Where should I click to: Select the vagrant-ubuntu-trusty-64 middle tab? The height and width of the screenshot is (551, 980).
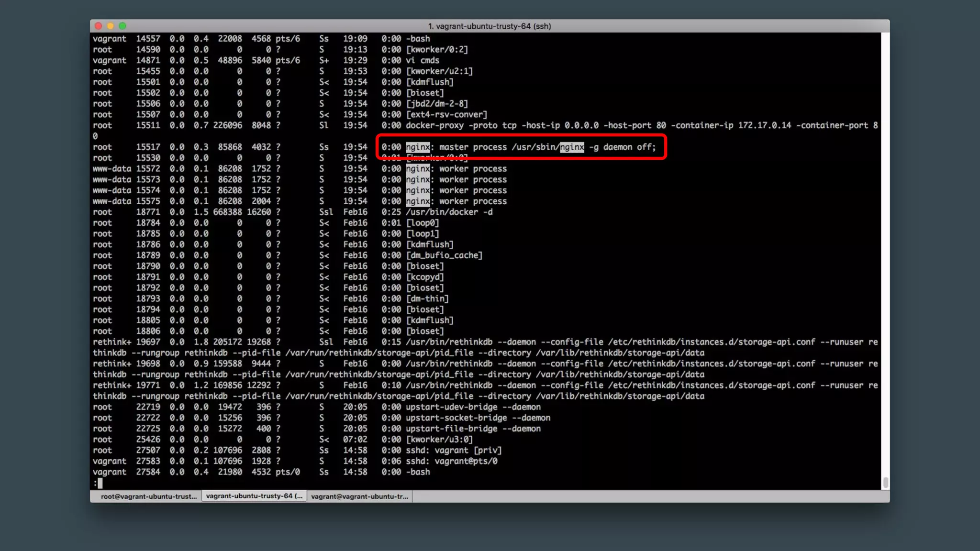pyautogui.click(x=254, y=496)
